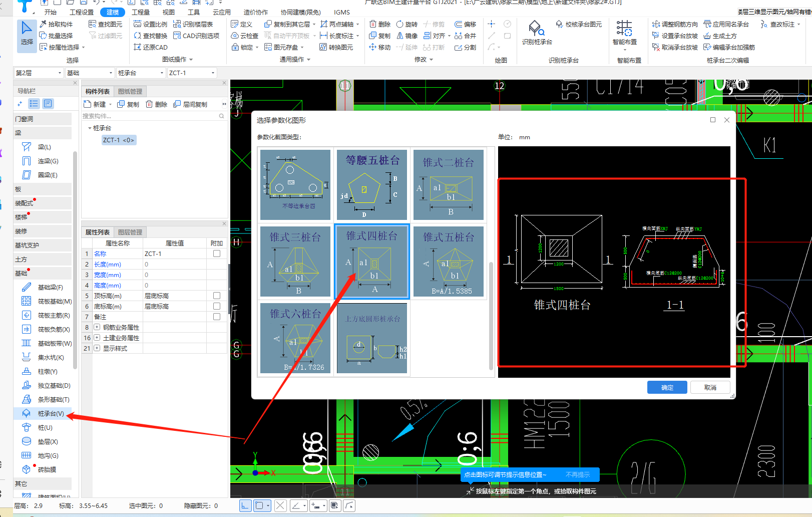This screenshot has height=517, width=812.
Task: Choose the 锥式三桩台 thumbnail
Action: [295, 262]
